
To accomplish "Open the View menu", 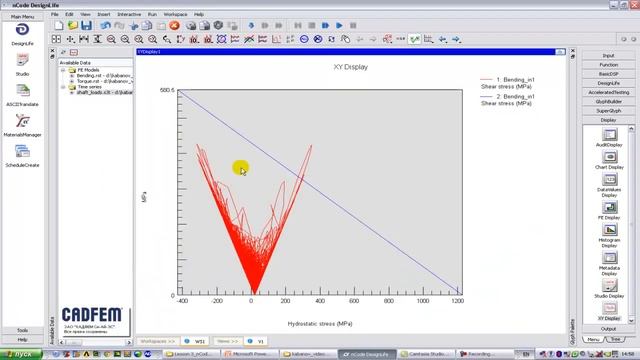I will point(85,14).
